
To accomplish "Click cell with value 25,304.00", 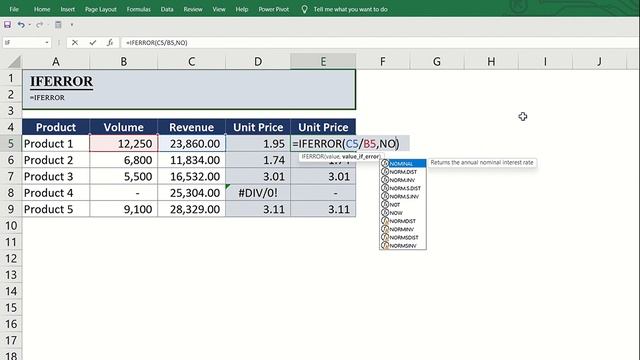I will coord(191,193).
